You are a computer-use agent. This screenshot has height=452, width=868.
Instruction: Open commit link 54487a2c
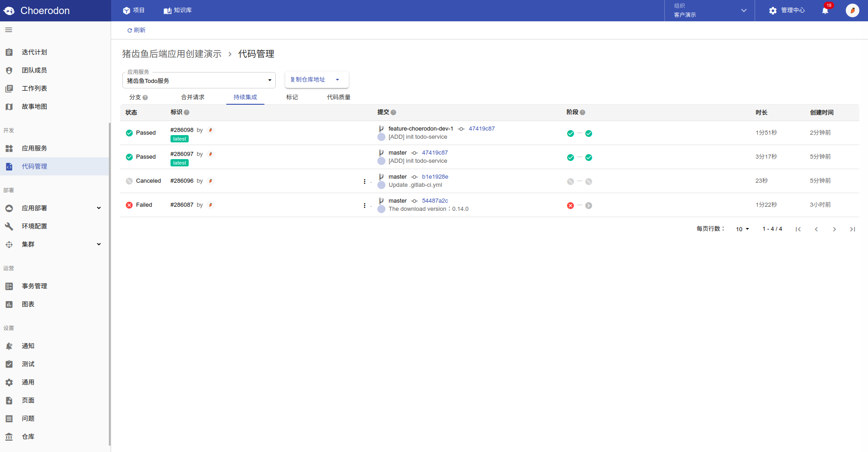pos(435,201)
